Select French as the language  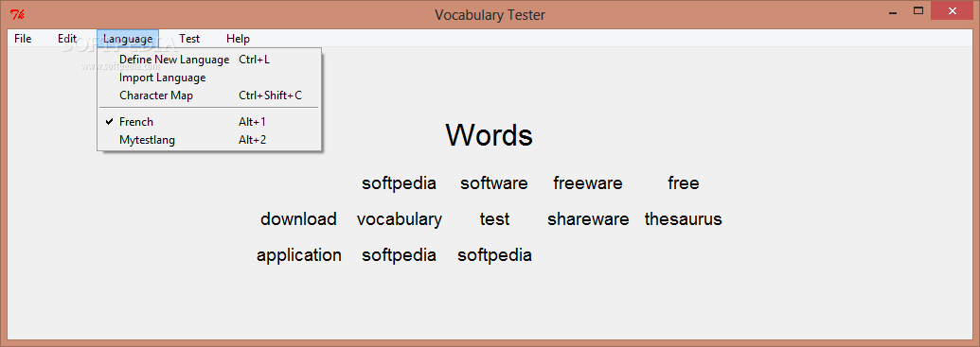[209, 122]
